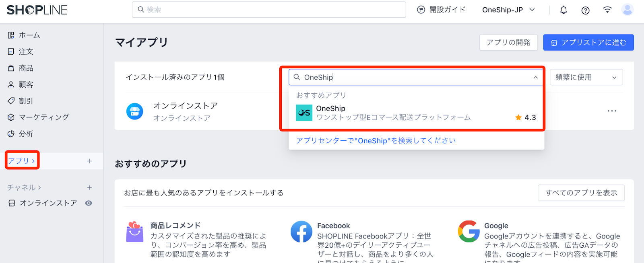Click the SHOPLINE logo
This screenshot has height=263, width=644.
click(37, 10)
